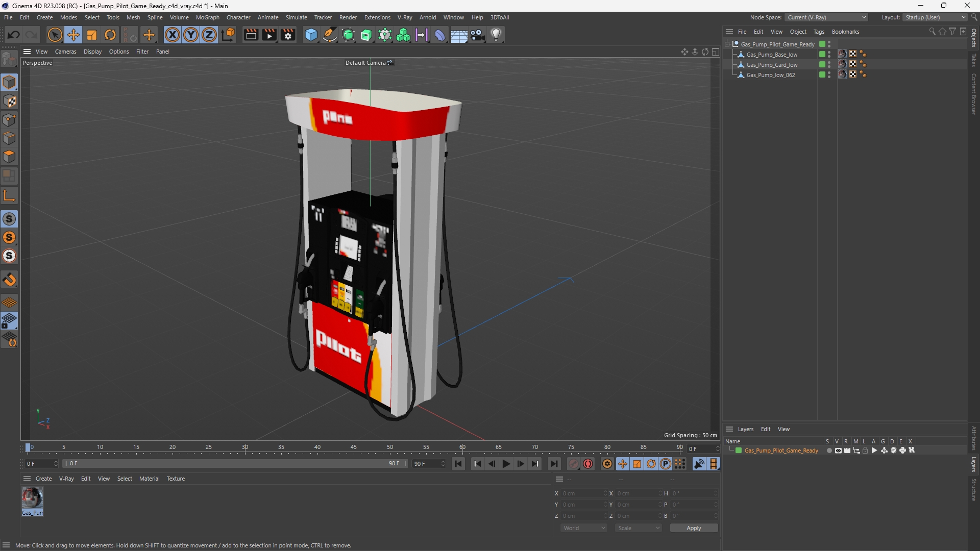Open the Texture menu in material manager
The width and height of the screenshot is (980, 551).
pyautogui.click(x=176, y=479)
